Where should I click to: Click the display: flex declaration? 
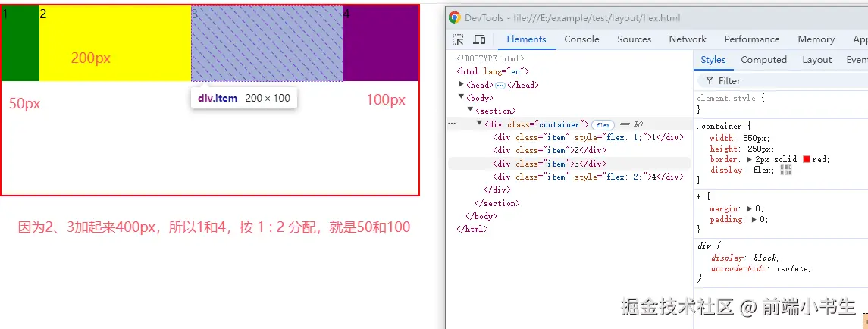pos(743,170)
